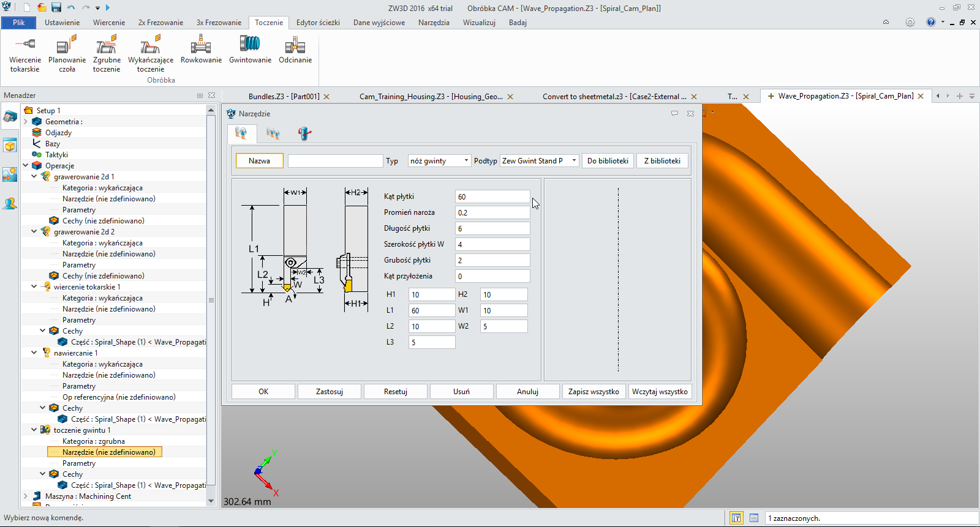The height and width of the screenshot is (527, 980).
Task: Click the Do biblioteki button
Action: tap(608, 161)
